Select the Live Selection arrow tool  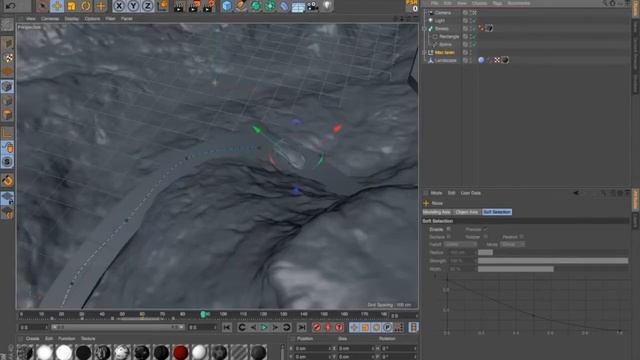(x=42, y=6)
